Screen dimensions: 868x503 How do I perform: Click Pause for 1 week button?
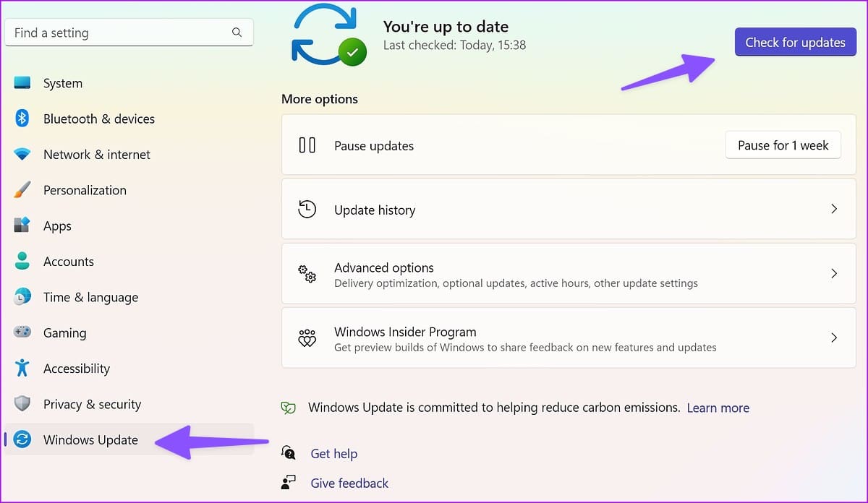tap(783, 145)
